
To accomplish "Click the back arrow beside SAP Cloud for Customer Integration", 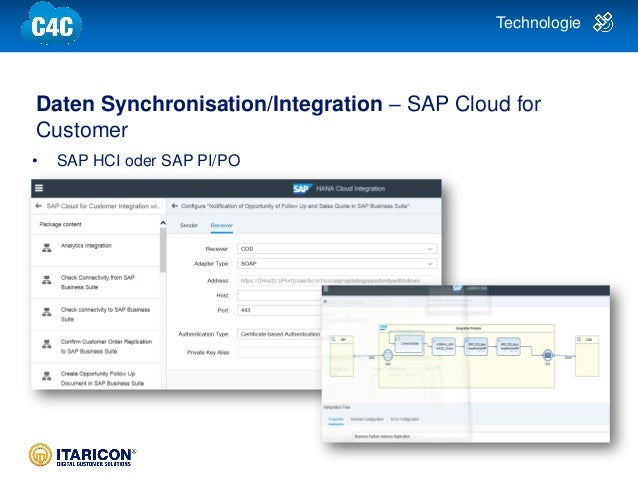I will click(x=39, y=206).
